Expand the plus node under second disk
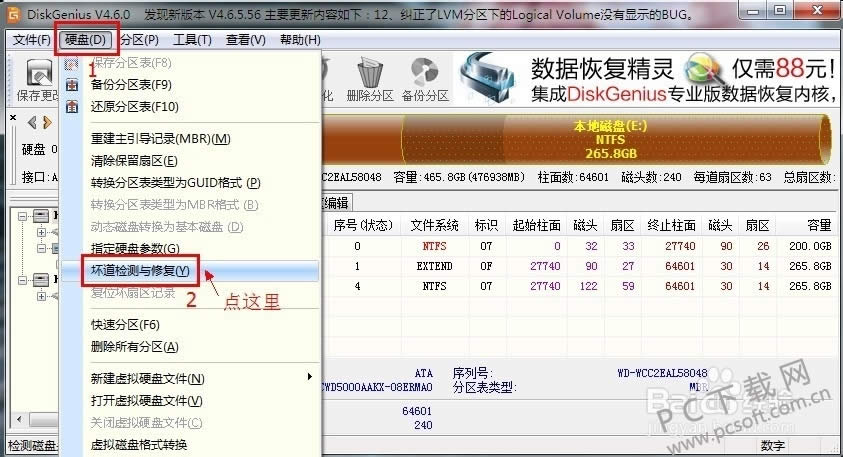This screenshot has height=457, width=843. (41, 296)
